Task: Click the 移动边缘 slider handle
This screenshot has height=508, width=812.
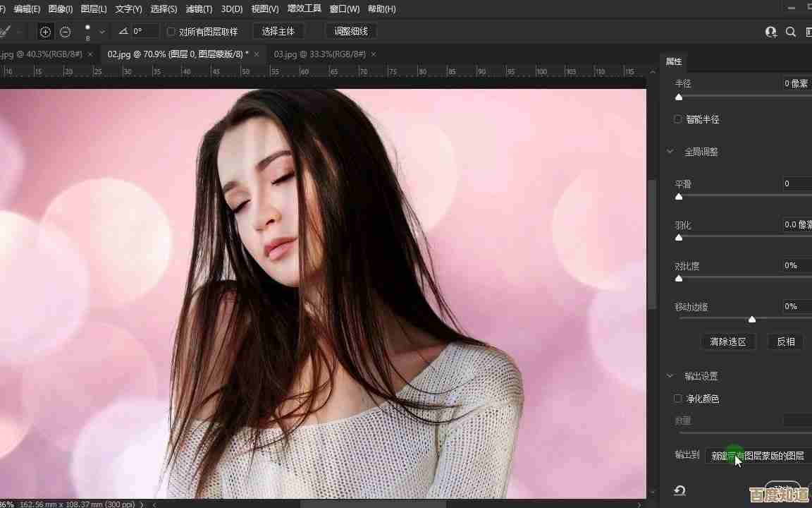Action: click(752, 320)
